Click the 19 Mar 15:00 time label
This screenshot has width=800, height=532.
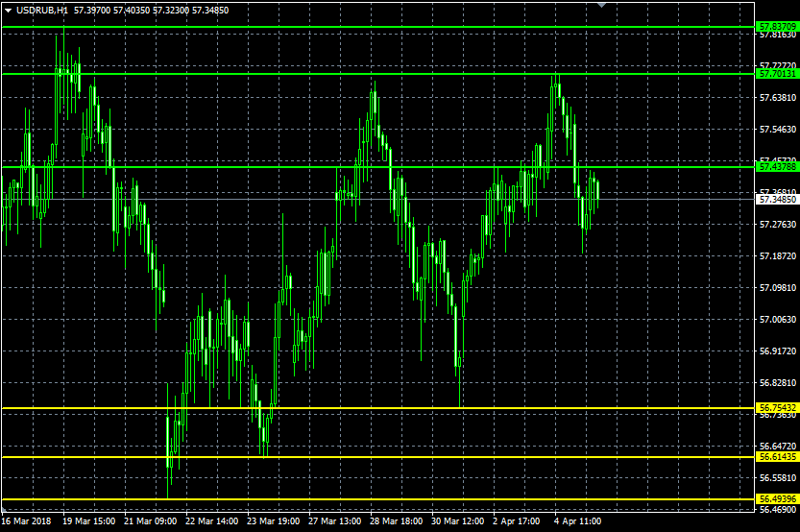88,520
